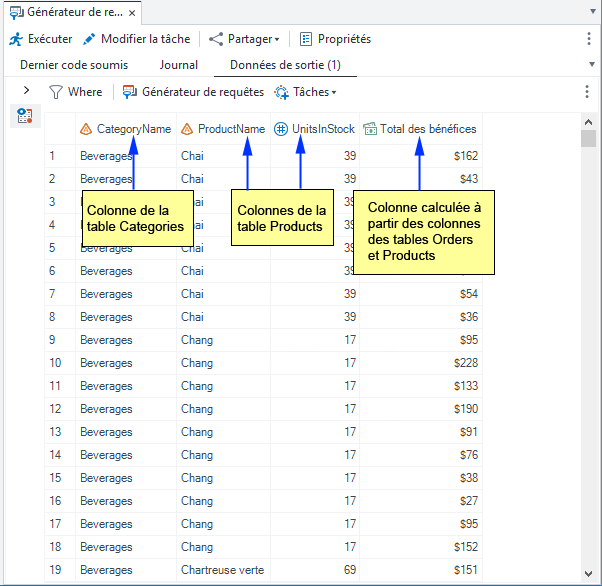Select the Données de sortie (1) tab
The image size is (602, 586).
285,65
